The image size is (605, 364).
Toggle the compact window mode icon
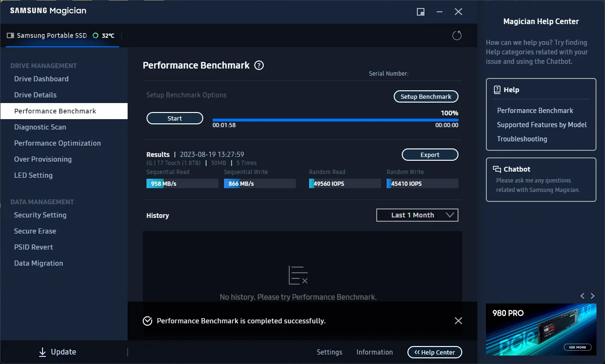click(421, 12)
